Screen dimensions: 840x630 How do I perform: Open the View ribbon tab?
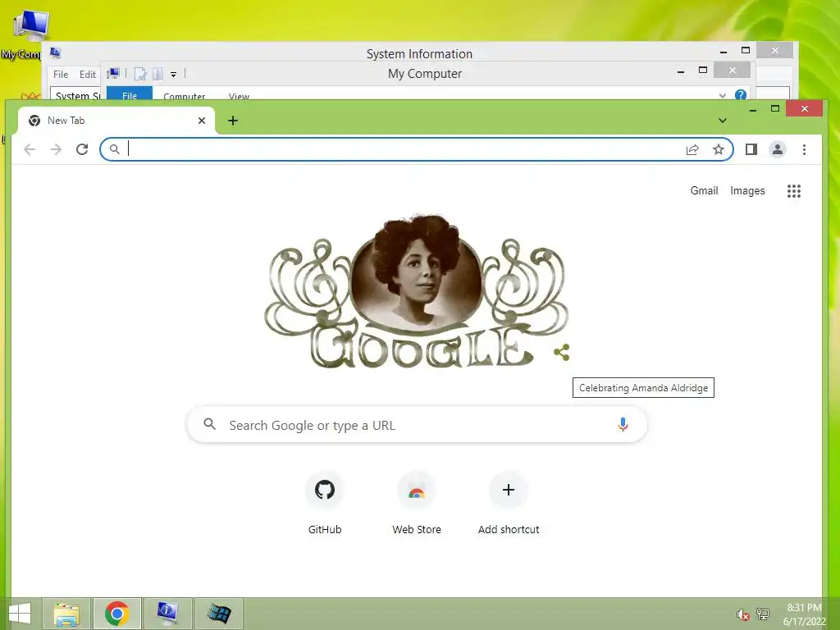point(239,96)
